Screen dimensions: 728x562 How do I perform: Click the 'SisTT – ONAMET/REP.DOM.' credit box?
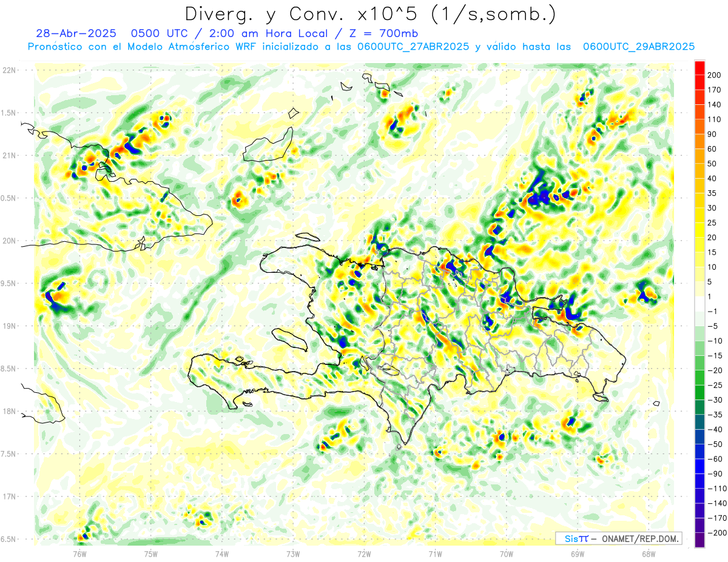(x=618, y=538)
